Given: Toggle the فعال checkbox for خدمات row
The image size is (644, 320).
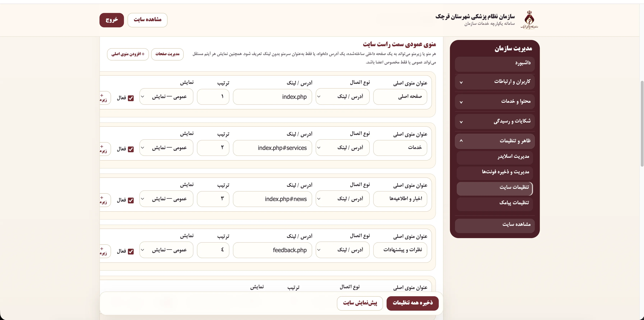Looking at the screenshot, I should [131, 149].
